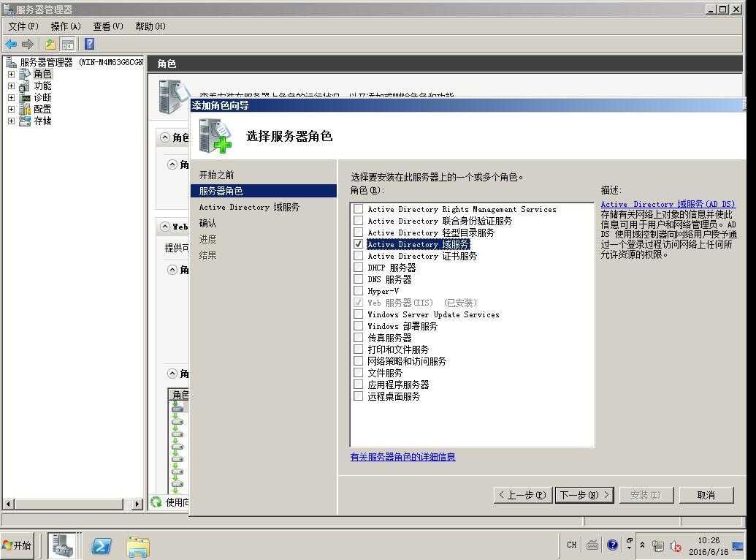Check DNS 服务器 role

[x=358, y=279]
